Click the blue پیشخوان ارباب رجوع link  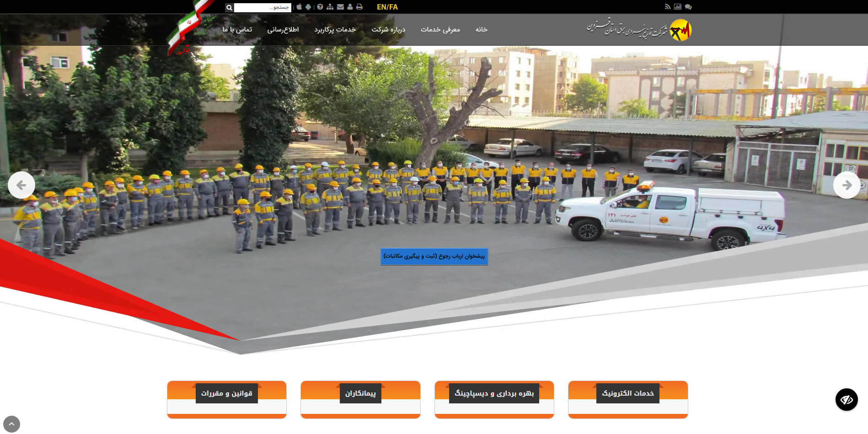[434, 256]
